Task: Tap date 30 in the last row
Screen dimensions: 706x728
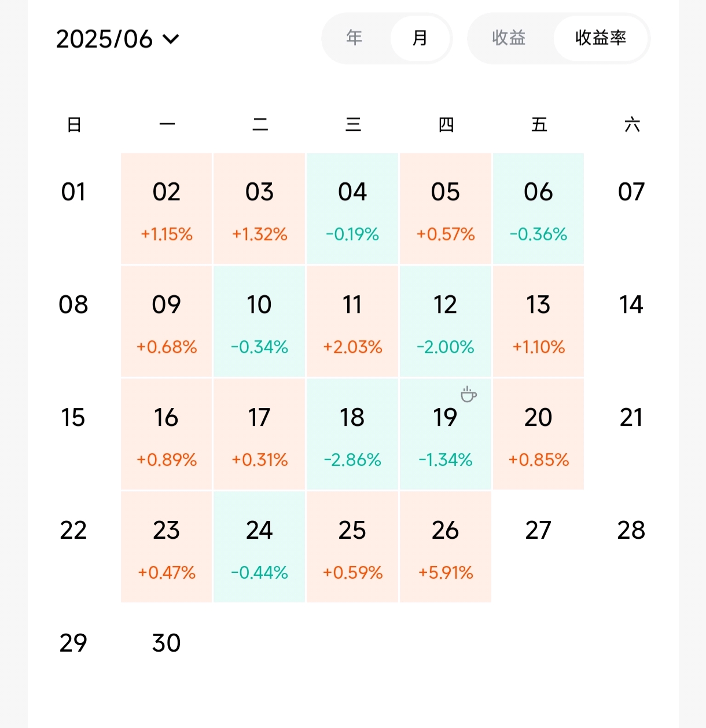Action: pos(167,643)
